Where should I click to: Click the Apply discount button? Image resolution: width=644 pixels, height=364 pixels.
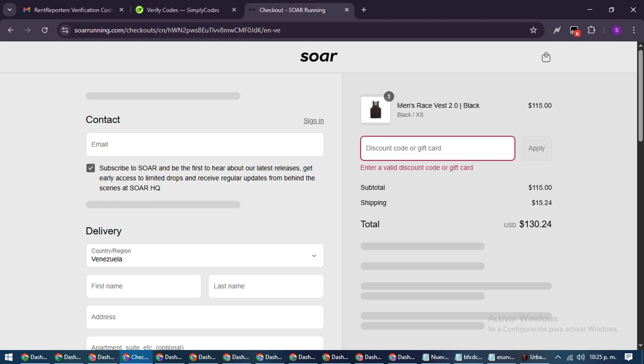pyautogui.click(x=536, y=148)
